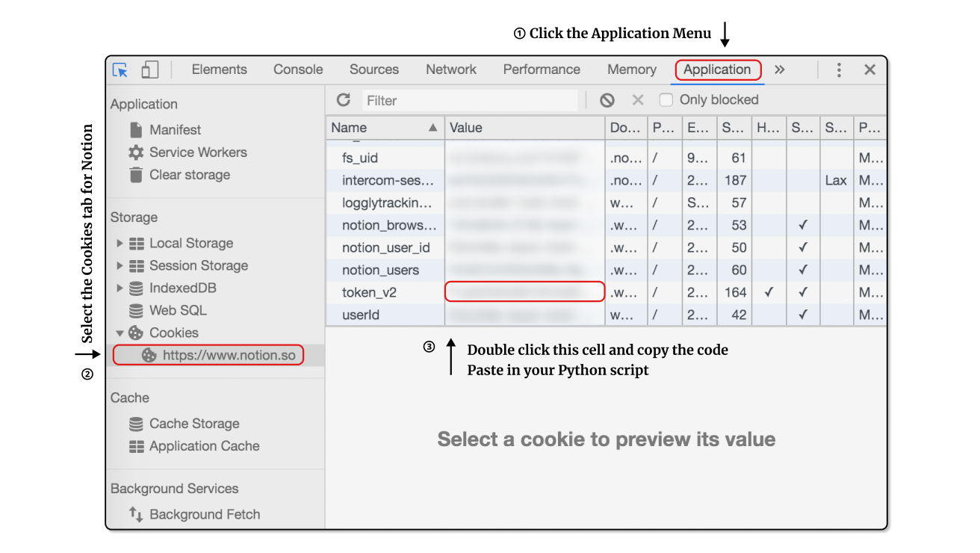Select the token_v2 cookie name
The image size is (980, 553).
tap(369, 293)
